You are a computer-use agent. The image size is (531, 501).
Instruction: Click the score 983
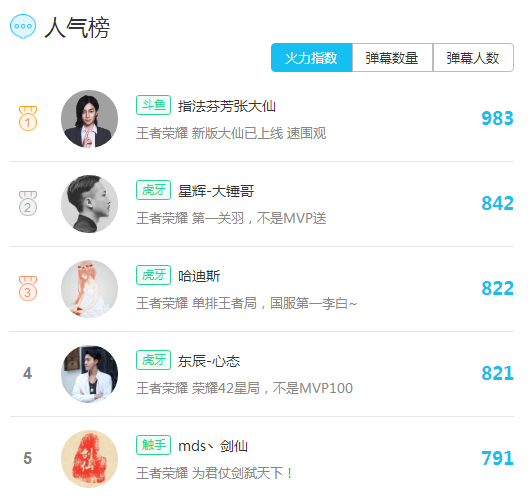497,119
